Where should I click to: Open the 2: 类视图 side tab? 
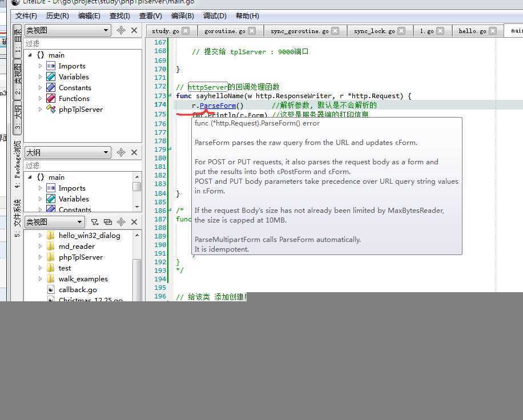17,79
